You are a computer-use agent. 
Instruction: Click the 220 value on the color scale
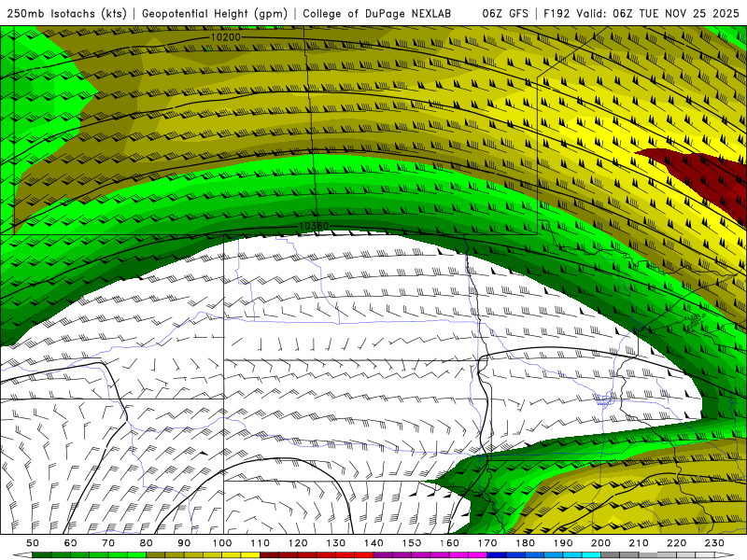coord(676,543)
